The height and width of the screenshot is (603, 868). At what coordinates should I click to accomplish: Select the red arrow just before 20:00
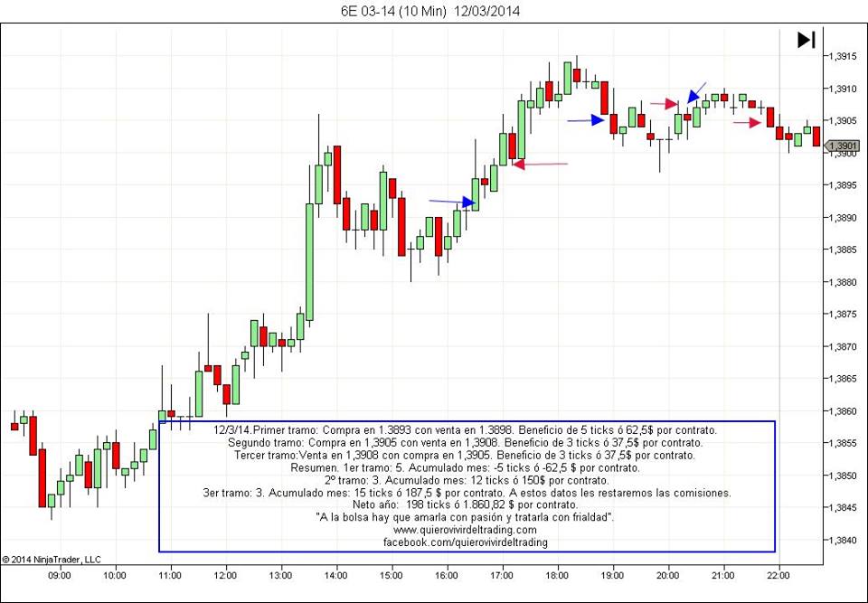[664, 103]
